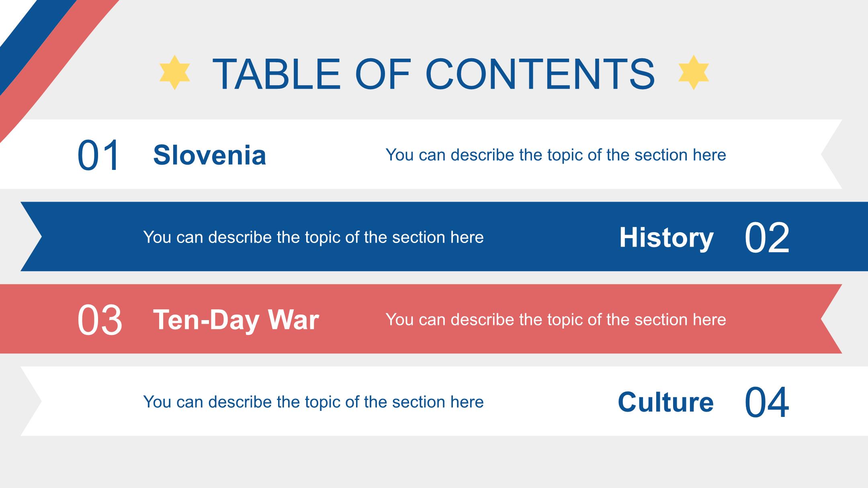Select the description text beside Culture
Image resolution: width=868 pixels, height=488 pixels.
click(x=313, y=402)
